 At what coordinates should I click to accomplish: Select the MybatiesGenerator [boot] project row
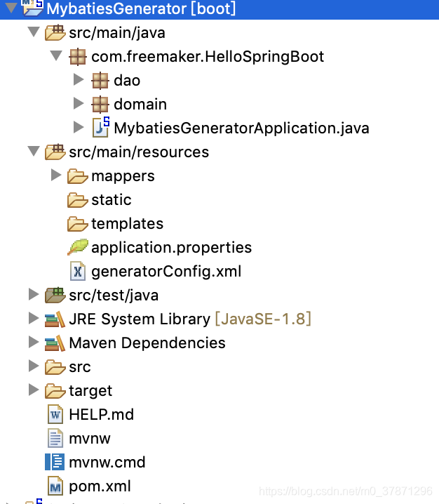point(219,8)
